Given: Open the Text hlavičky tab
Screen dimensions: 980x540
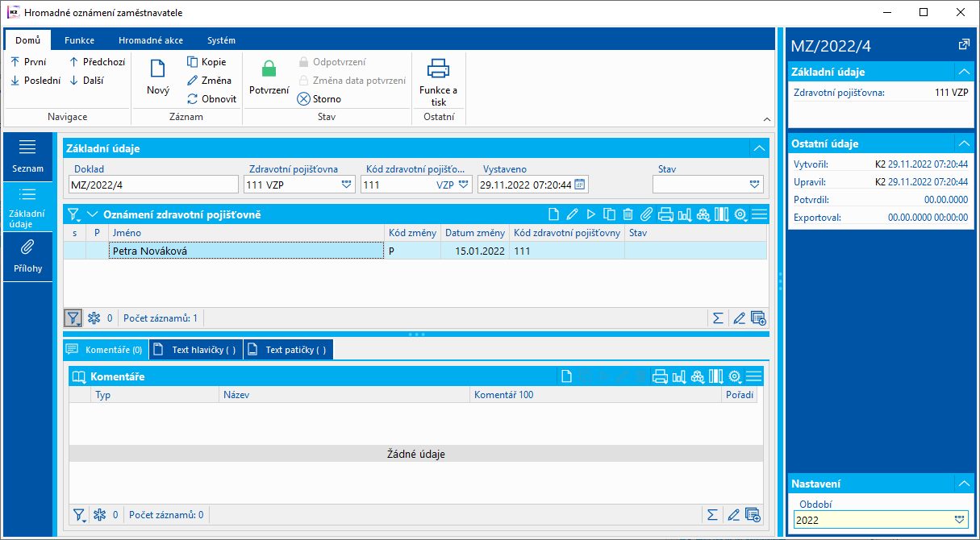Looking at the screenshot, I should [196, 350].
